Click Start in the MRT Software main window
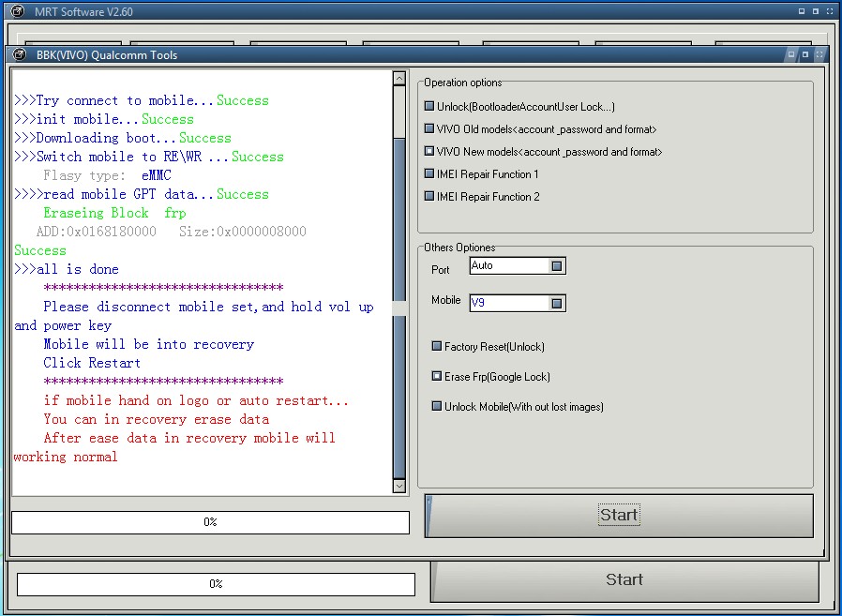Image resolution: width=842 pixels, height=616 pixels. coord(624,580)
